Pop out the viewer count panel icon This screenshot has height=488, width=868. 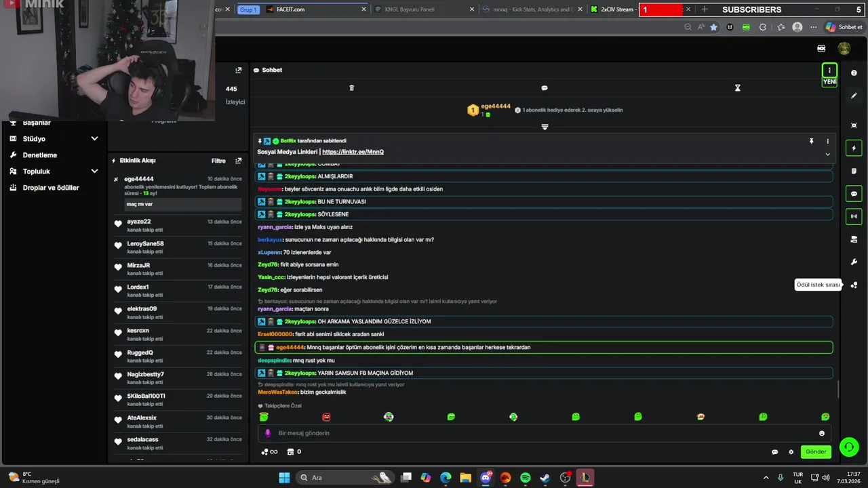(x=238, y=70)
